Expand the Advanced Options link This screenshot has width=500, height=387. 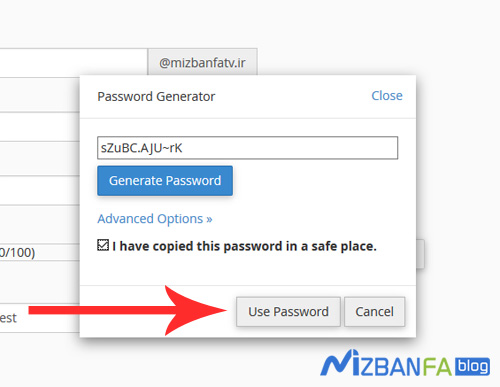155,219
